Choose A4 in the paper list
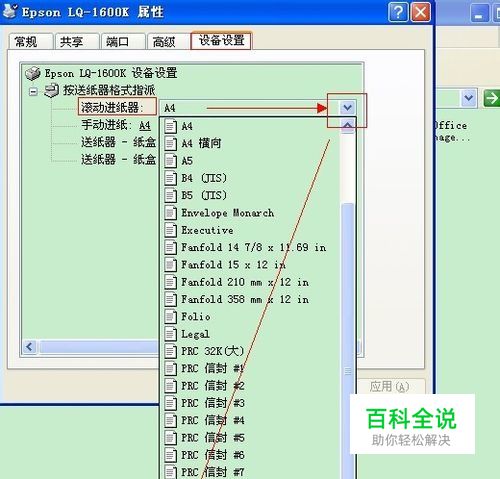Viewport: 500px width, 479px height. [x=251, y=126]
